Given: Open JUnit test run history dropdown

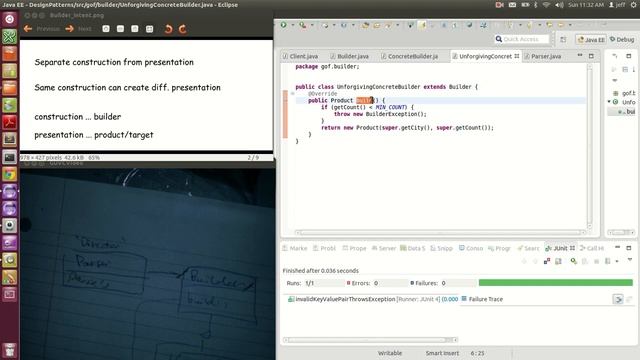Looking at the screenshot, I should point(617,261).
